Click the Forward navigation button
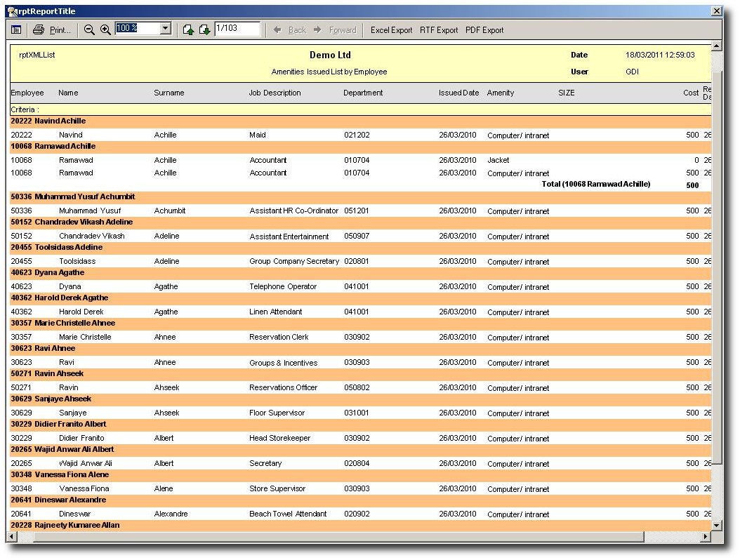The height and width of the screenshot is (560, 740). click(x=335, y=30)
